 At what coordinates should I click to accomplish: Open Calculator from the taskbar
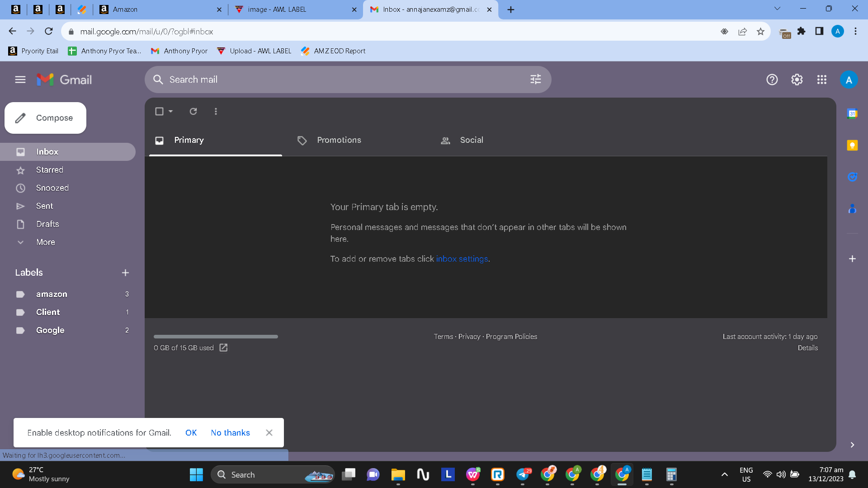click(671, 474)
